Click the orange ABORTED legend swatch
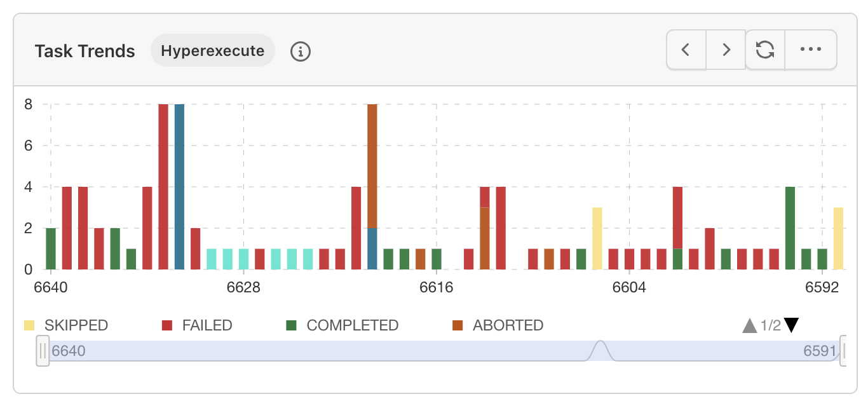The width and height of the screenshot is (868, 408). tap(458, 325)
